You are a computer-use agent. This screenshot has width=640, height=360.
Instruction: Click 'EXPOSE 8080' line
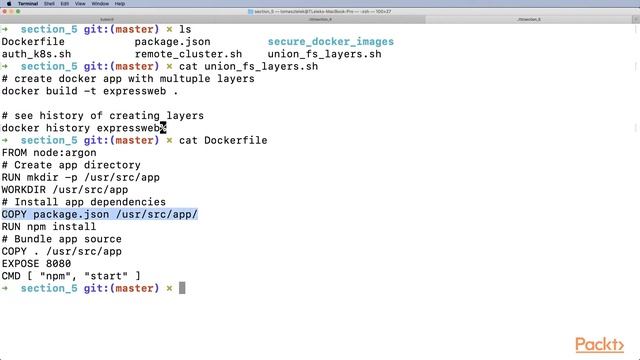[36, 264]
